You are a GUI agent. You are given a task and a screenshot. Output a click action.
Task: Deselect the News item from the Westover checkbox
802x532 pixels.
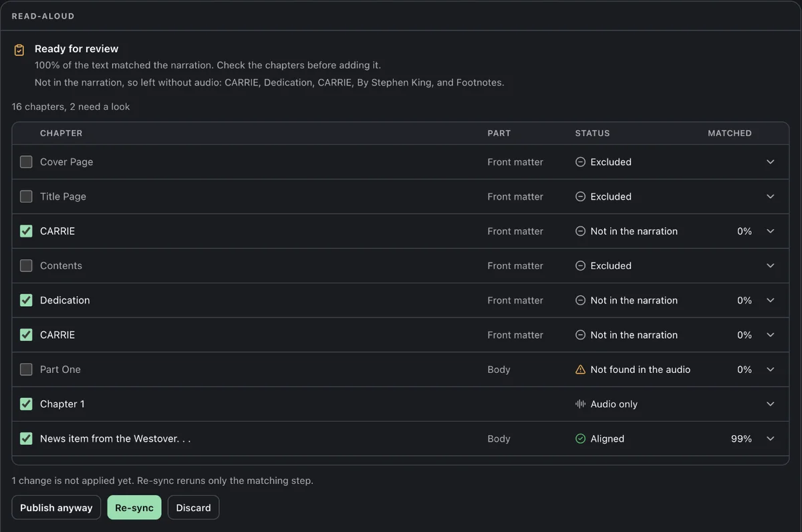pyautogui.click(x=26, y=438)
